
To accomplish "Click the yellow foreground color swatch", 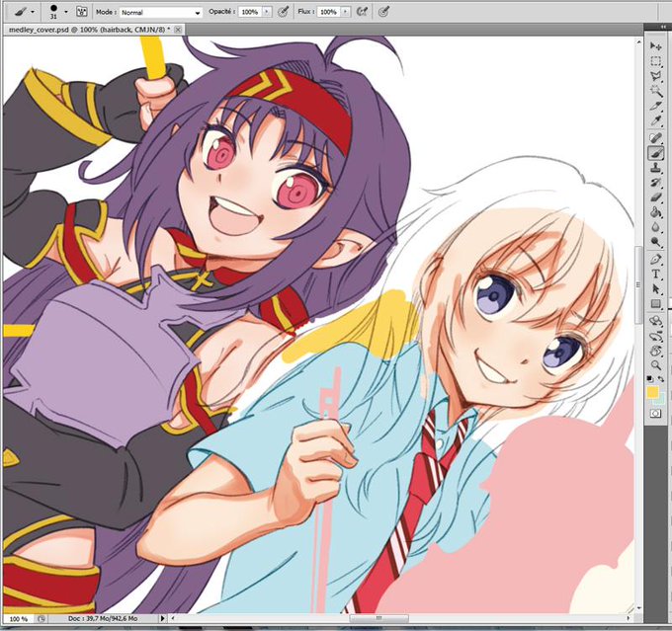I will coord(652,392).
